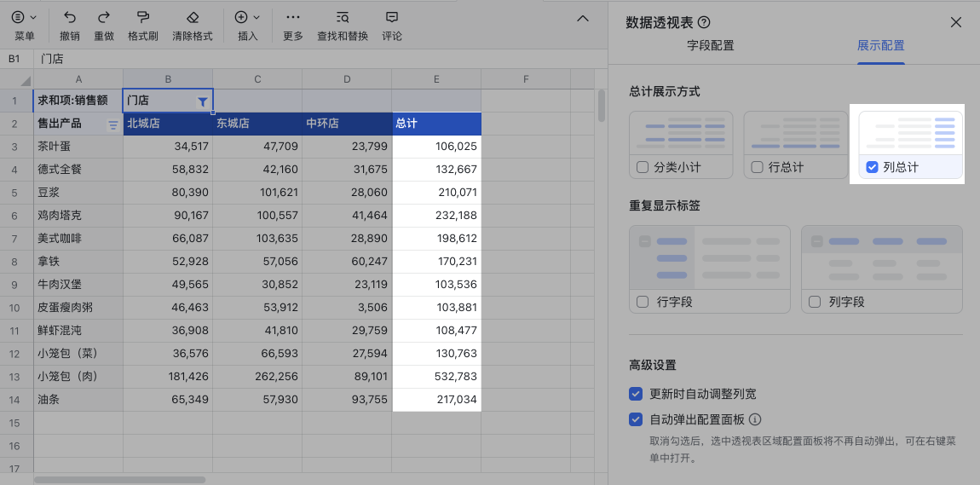Open the 门店 filter dropdown in B1
Viewport: 980px width, 485px height.
point(202,101)
